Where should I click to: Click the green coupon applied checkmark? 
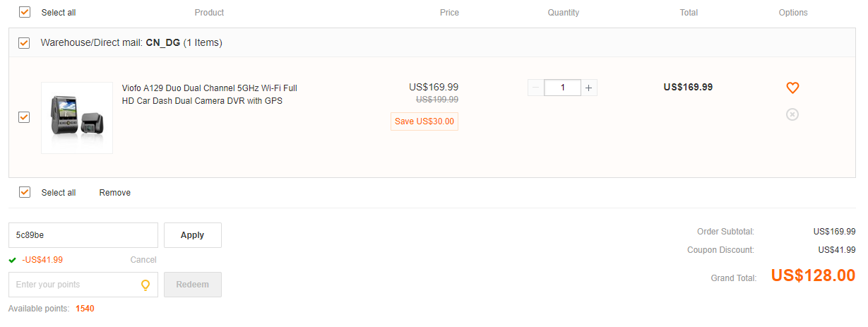point(13,260)
